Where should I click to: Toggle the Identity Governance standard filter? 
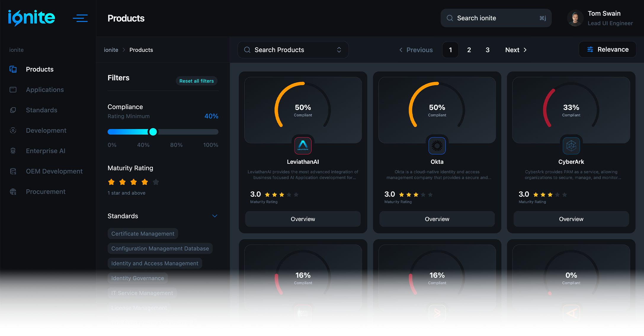click(x=137, y=278)
